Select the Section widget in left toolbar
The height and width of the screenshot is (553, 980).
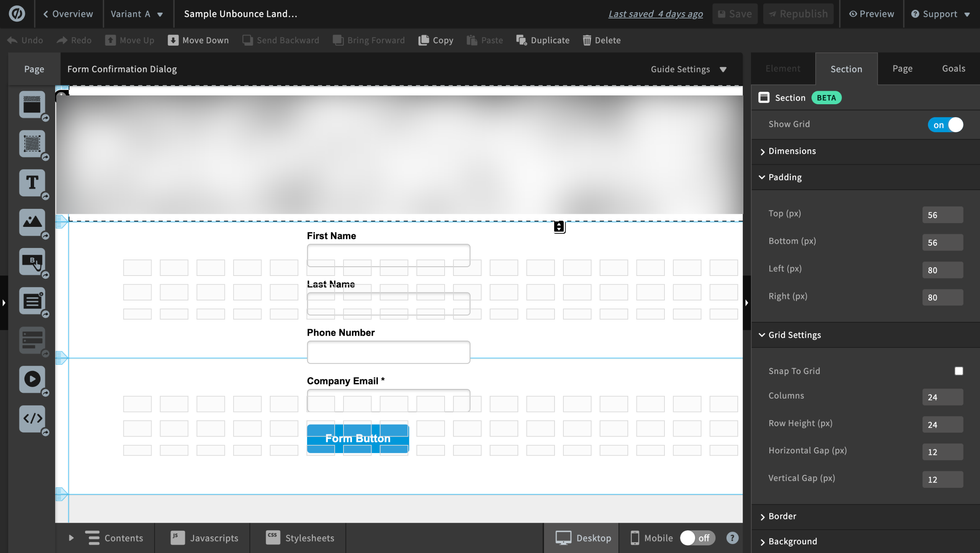32,104
